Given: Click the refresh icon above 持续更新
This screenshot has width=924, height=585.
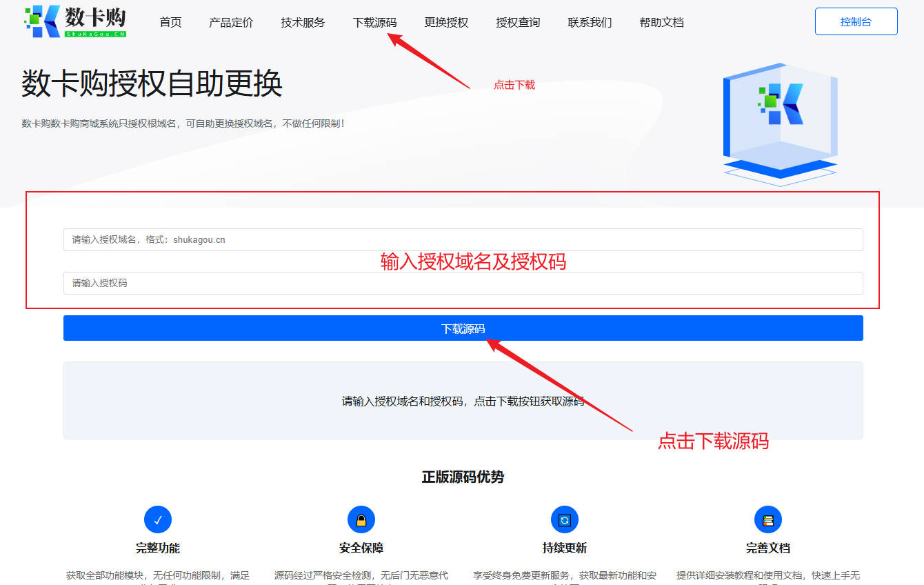Looking at the screenshot, I should tap(565, 519).
